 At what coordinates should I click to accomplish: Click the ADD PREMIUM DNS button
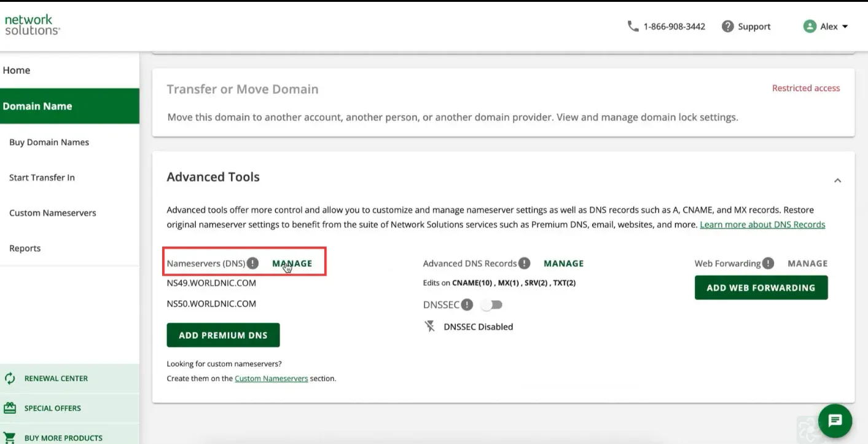click(x=223, y=335)
